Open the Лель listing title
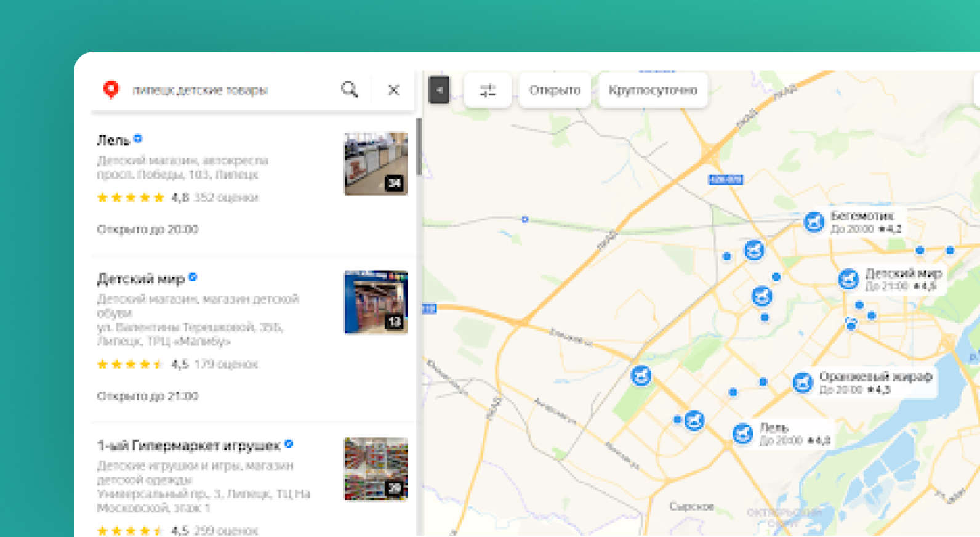The width and height of the screenshot is (980, 537). coord(113,140)
